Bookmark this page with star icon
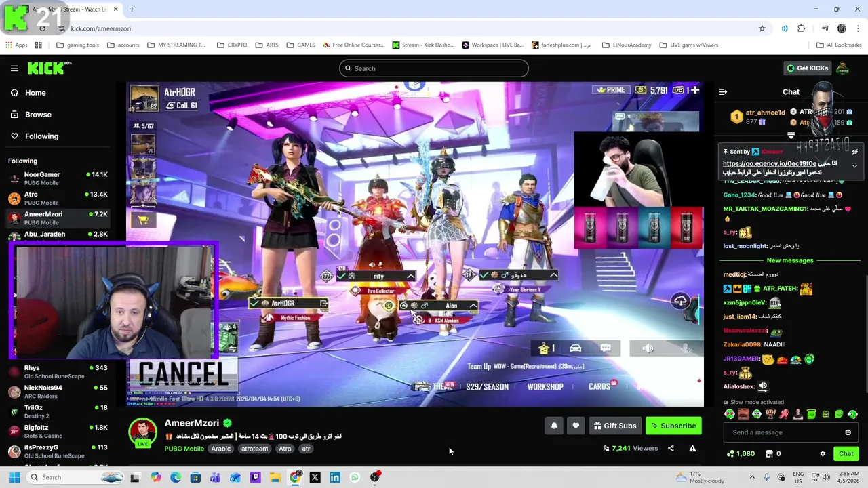 pos(762,28)
